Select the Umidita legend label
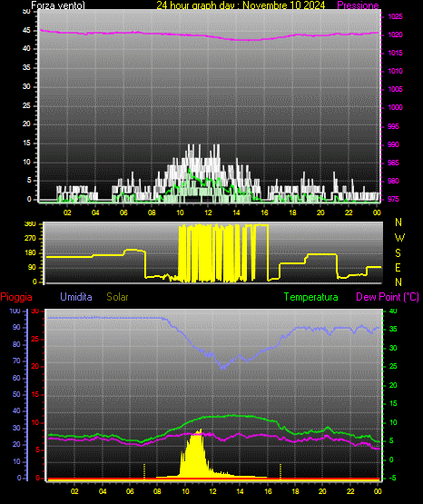Viewport: 423px width, 504px height. tap(76, 297)
